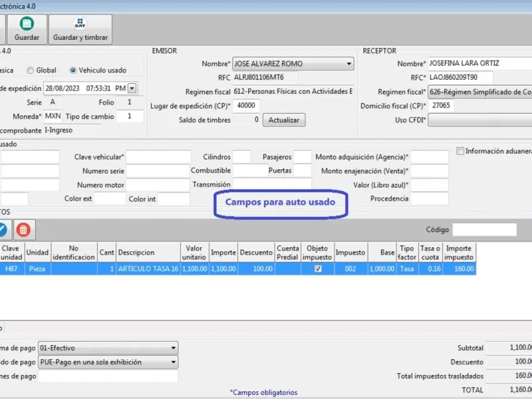Click the Combustible input field
This screenshot has width=532, height=399.
[250, 171]
